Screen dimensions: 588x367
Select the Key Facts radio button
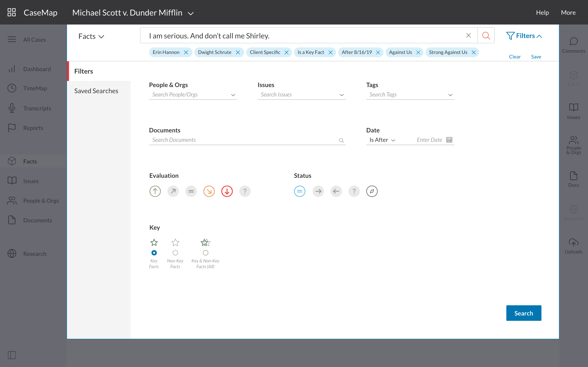pos(154,253)
